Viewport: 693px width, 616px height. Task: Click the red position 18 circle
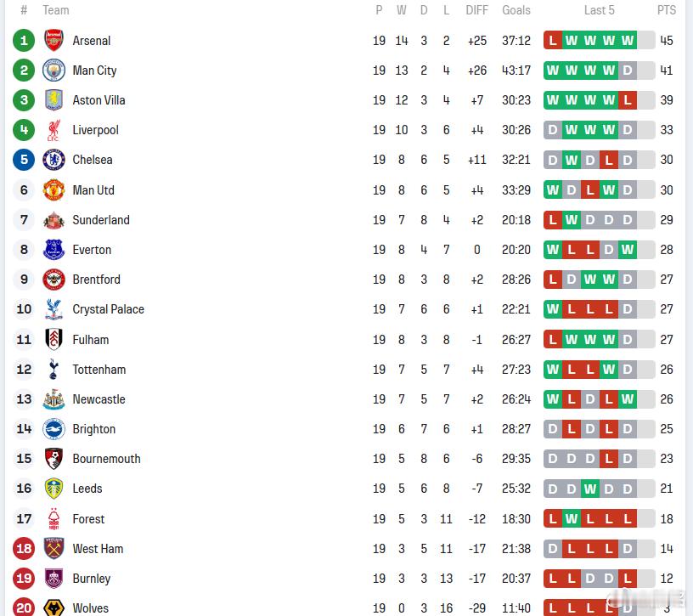pos(24,549)
